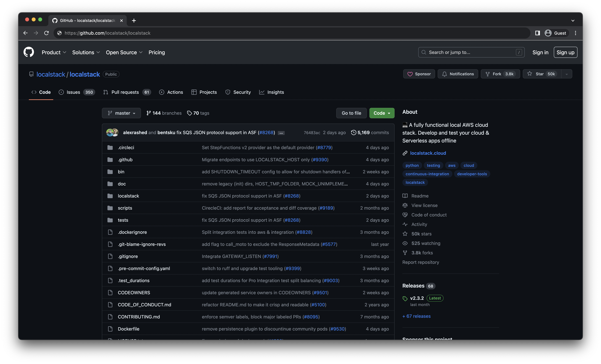
Task: Open the .circleci folder icon
Action: point(110,147)
